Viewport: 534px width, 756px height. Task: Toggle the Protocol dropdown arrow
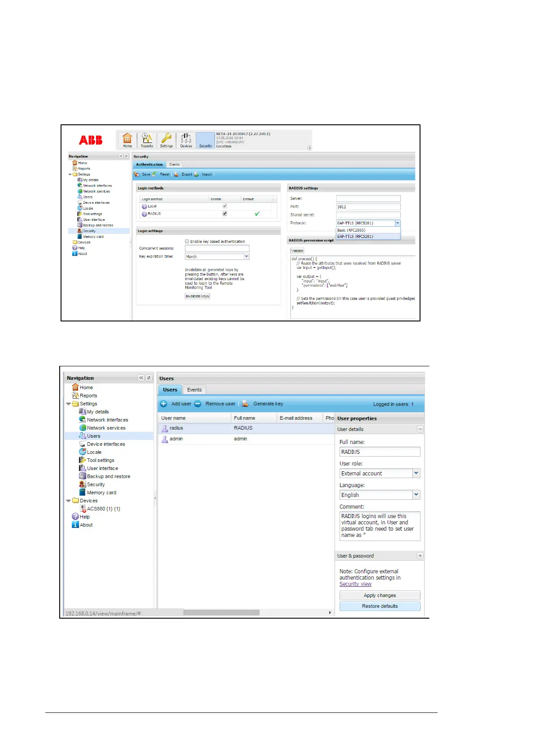tap(398, 223)
